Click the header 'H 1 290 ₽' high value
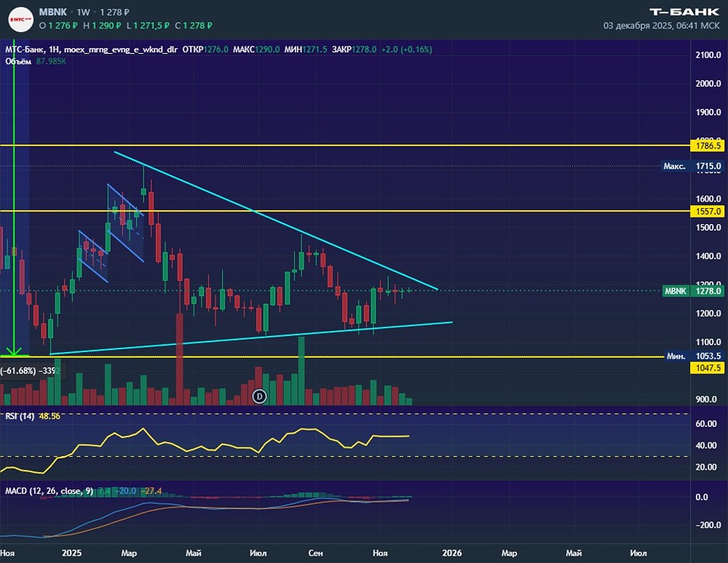The width and height of the screenshot is (728, 563). (x=102, y=25)
